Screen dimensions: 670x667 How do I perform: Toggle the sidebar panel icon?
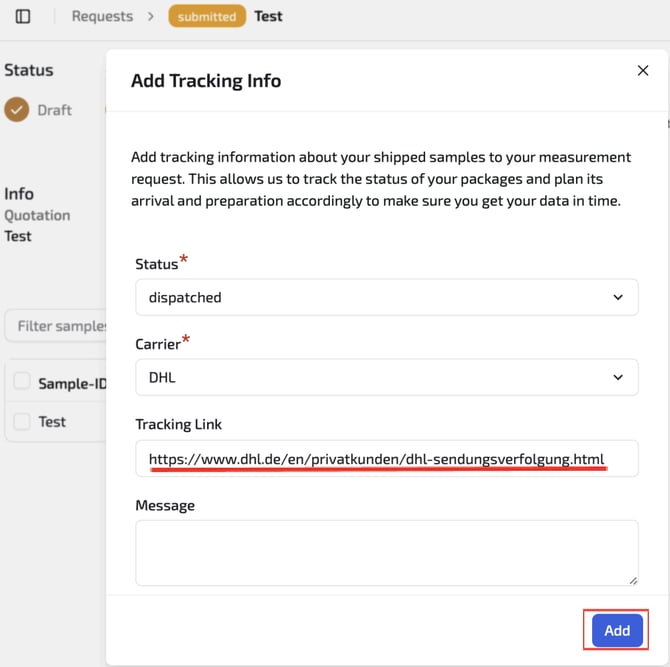[23, 16]
